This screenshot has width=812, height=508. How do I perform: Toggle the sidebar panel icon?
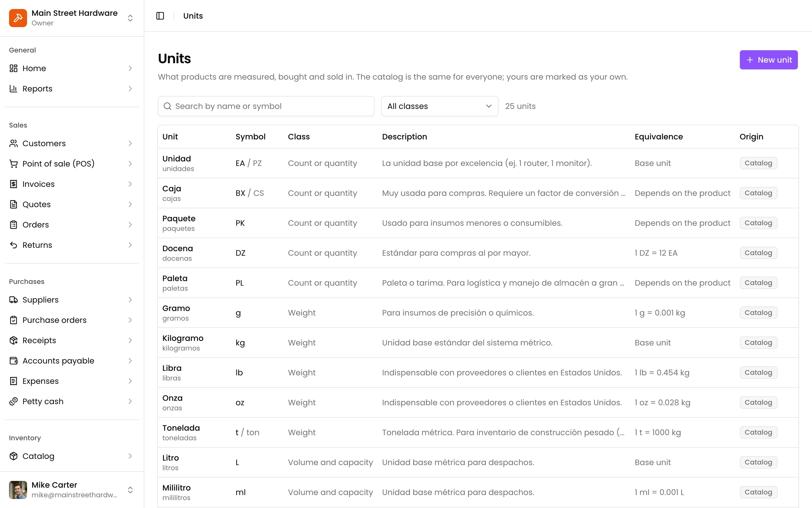tap(160, 16)
